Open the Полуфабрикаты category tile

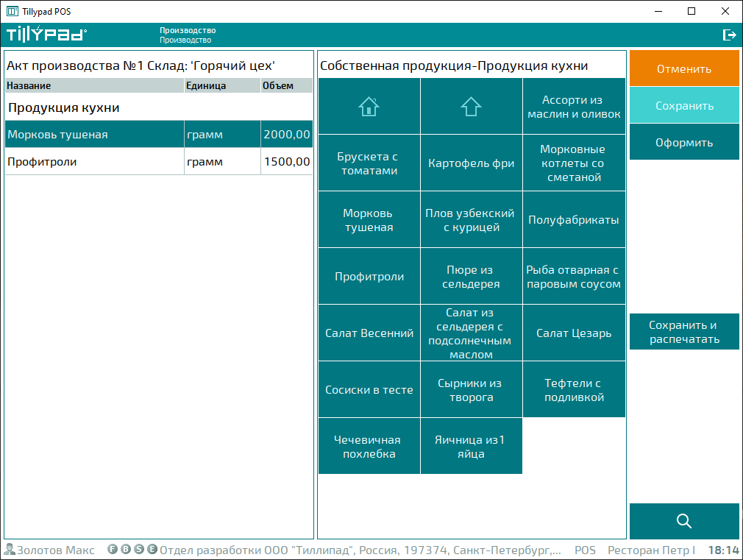pos(574,220)
